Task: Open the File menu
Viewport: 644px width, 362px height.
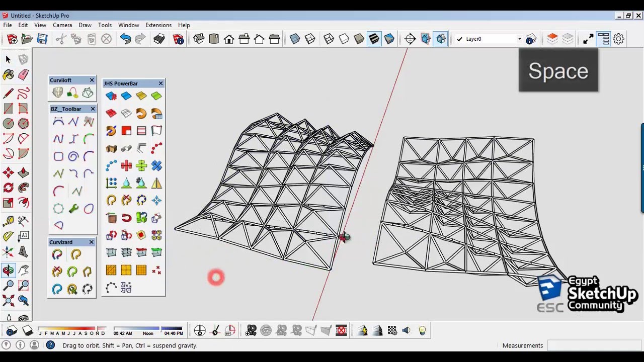Action: pyautogui.click(x=8, y=25)
